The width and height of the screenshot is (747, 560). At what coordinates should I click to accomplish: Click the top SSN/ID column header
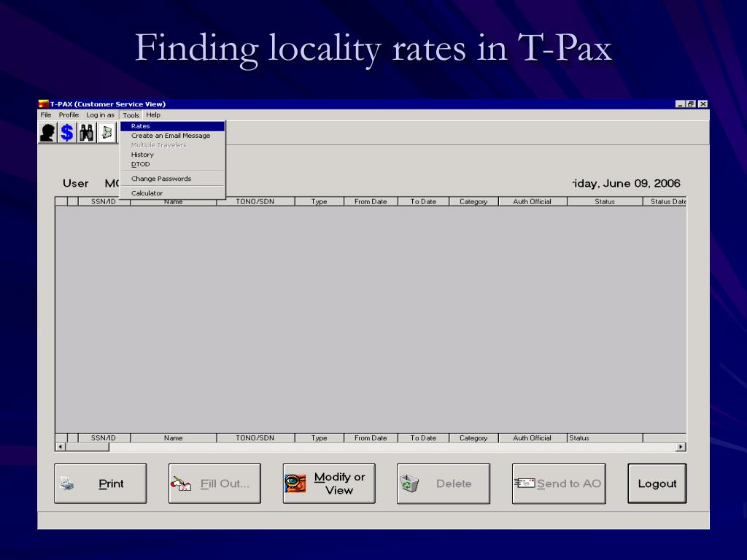(x=104, y=201)
